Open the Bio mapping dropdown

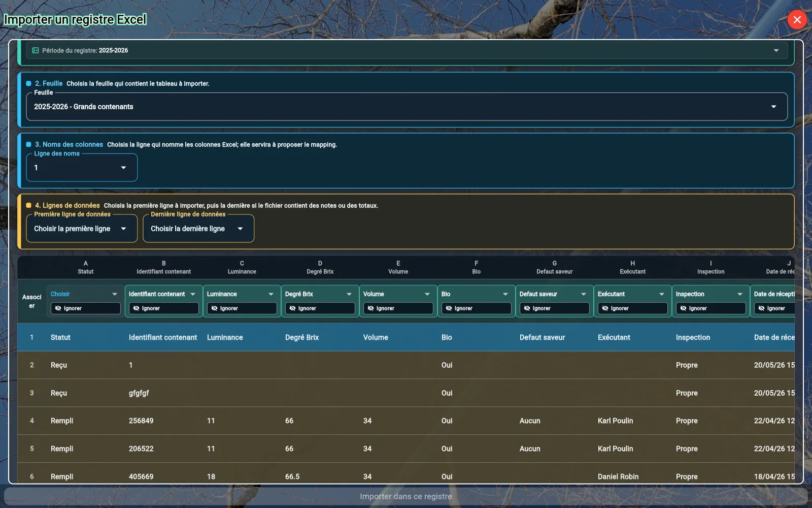[x=476, y=294]
